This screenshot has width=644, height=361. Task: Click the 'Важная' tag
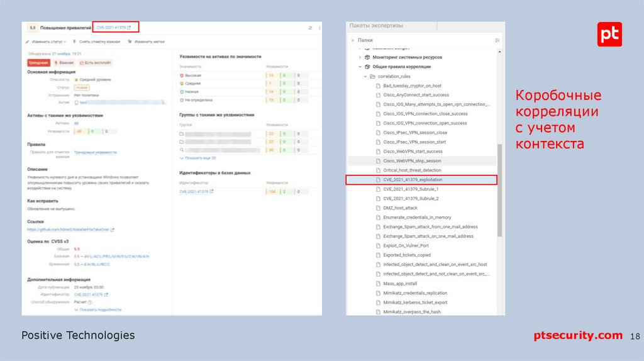click(x=64, y=63)
